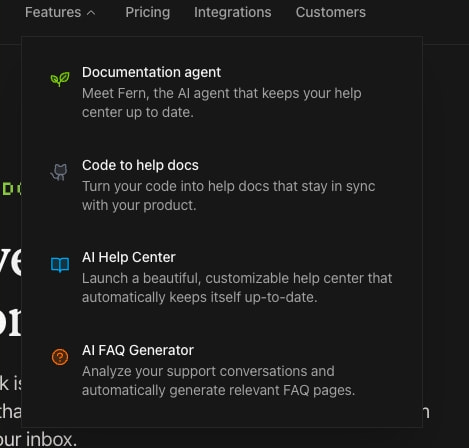Viewport: 469px width, 448px height.
Task: Select the Documentation agent menu title
Action: tap(151, 73)
